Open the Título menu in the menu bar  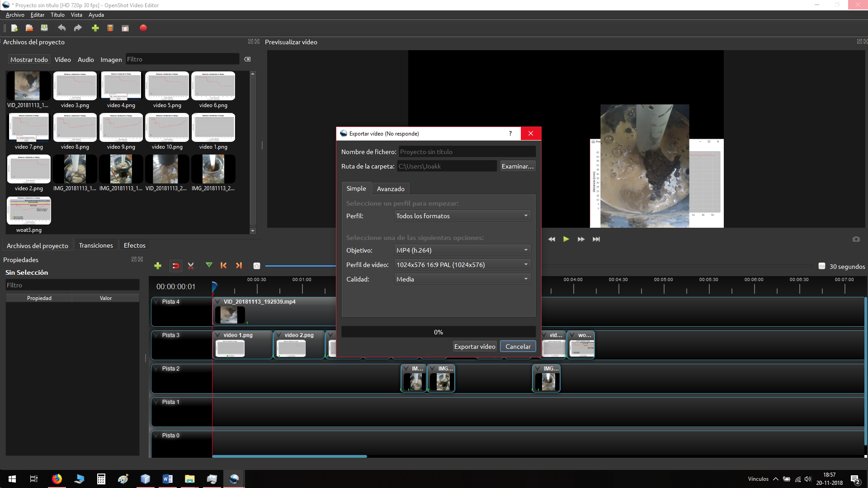pos(57,14)
